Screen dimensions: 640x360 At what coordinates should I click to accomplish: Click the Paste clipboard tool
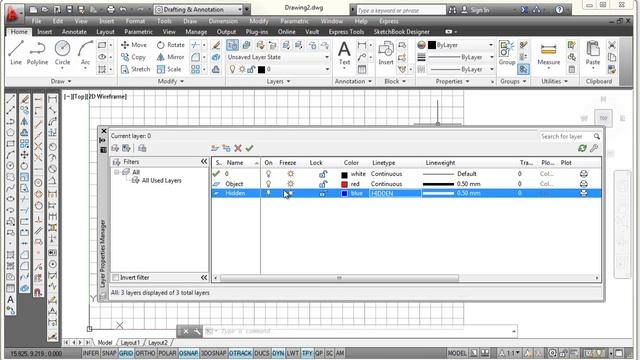pos(593,53)
